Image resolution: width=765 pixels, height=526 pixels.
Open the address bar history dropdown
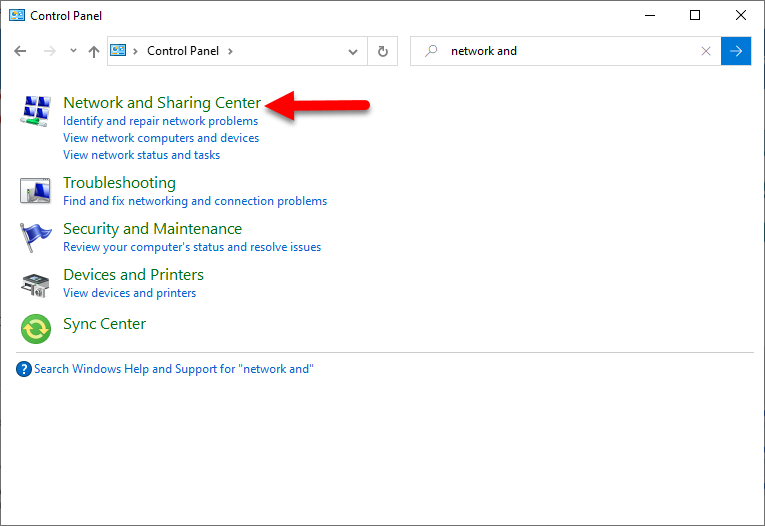pyautogui.click(x=353, y=51)
